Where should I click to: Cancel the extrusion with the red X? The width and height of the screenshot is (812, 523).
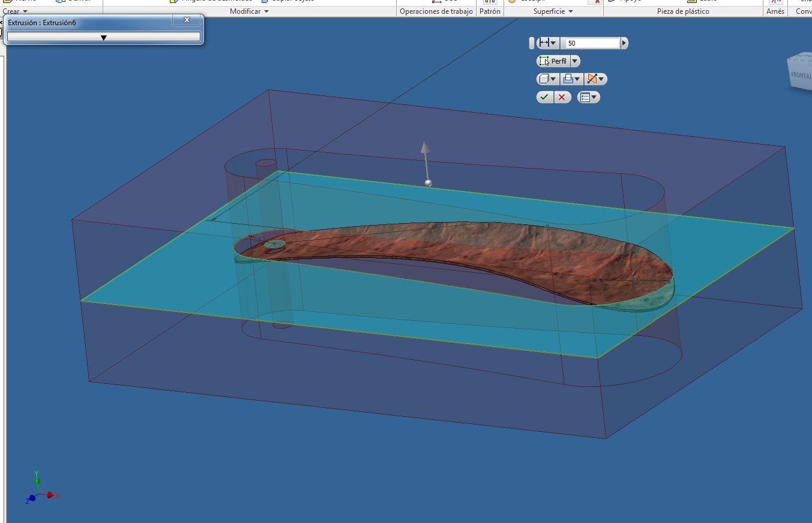click(x=562, y=97)
